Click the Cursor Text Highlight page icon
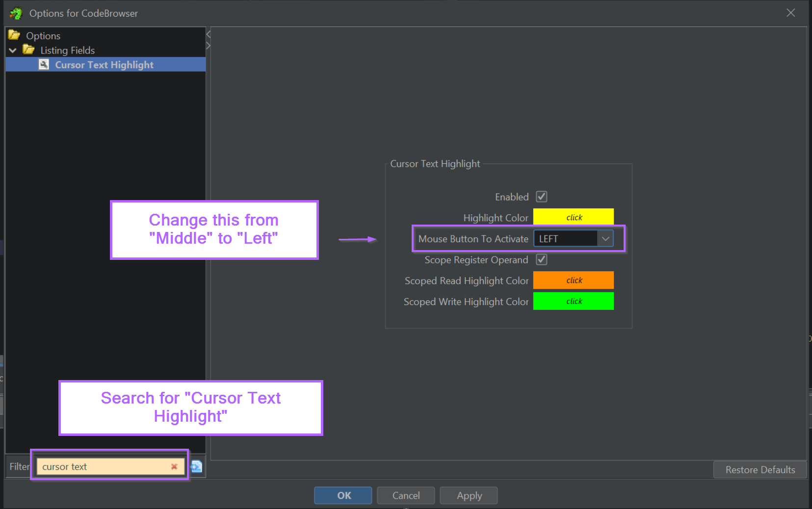 point(44,64)
